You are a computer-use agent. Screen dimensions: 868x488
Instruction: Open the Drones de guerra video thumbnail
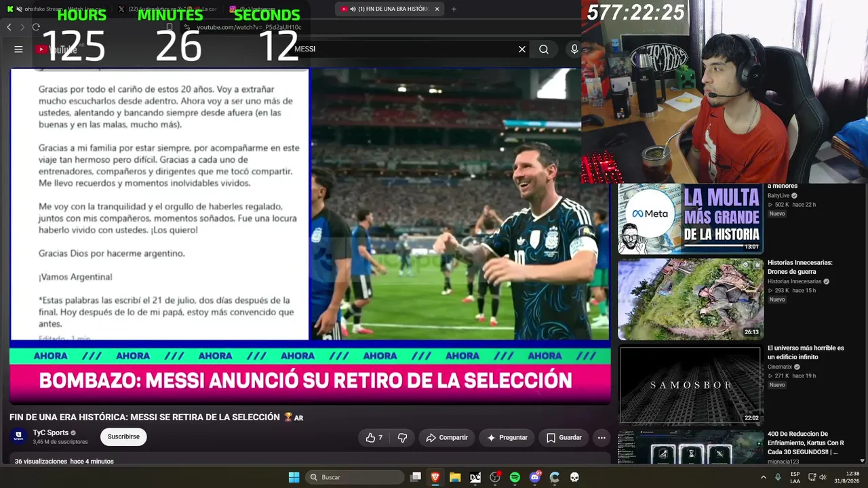click(x=690, y=299)
